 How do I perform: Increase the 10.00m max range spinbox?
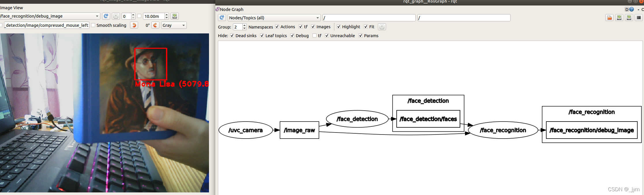click(167, 15)
